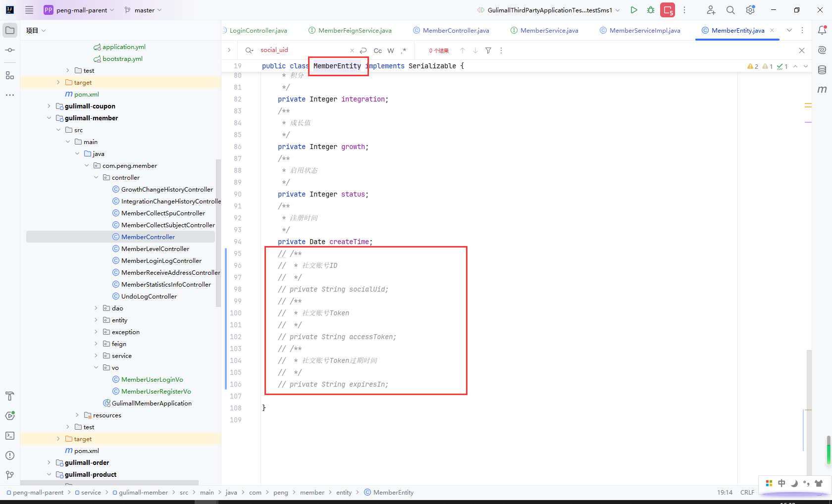Image resolution: width=832 pixels, height=504 pixels.
Task: Switch to MemberService.java tab
Action: tap(544, 30)
